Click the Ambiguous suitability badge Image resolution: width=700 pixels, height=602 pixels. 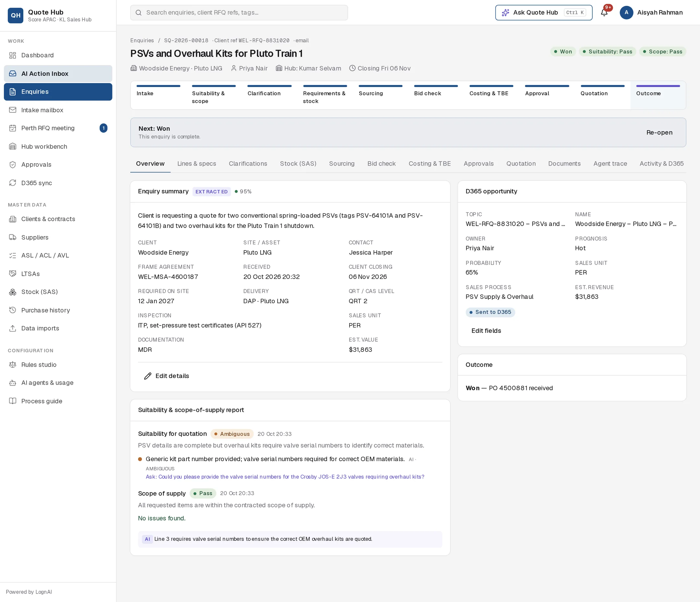click(x=232, y=434)
